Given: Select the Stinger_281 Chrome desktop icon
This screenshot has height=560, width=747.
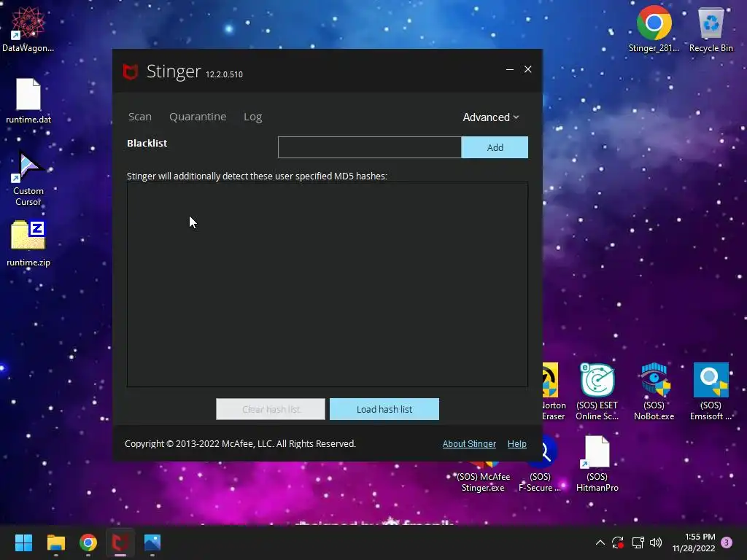Looking at the screenshot, I should [x=654, y=29].
